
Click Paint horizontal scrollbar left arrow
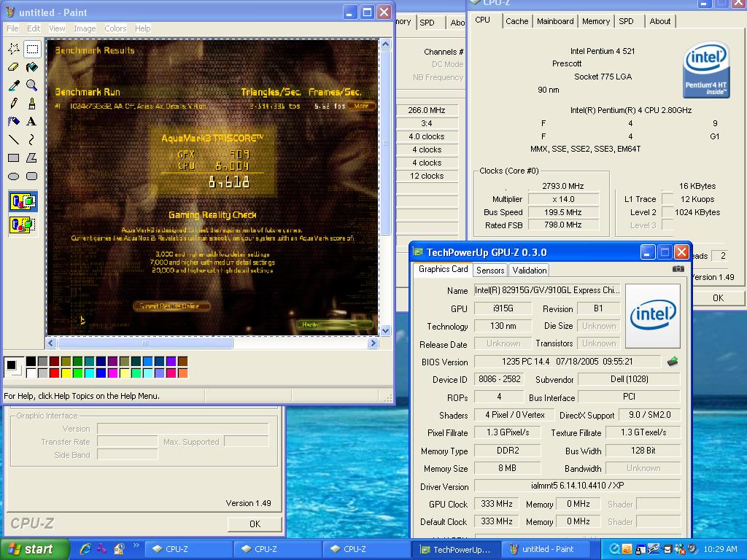[52, 343]
